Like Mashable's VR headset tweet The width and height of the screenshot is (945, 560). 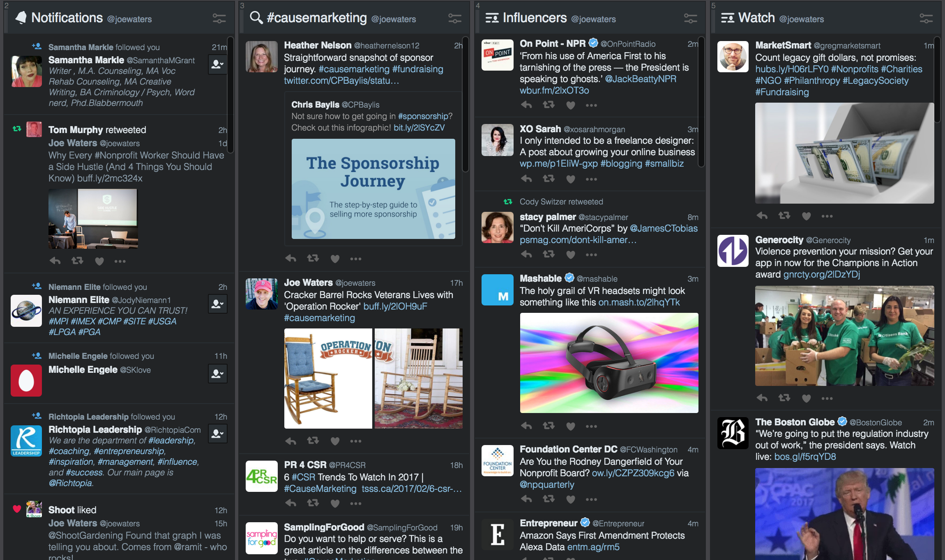571,426
